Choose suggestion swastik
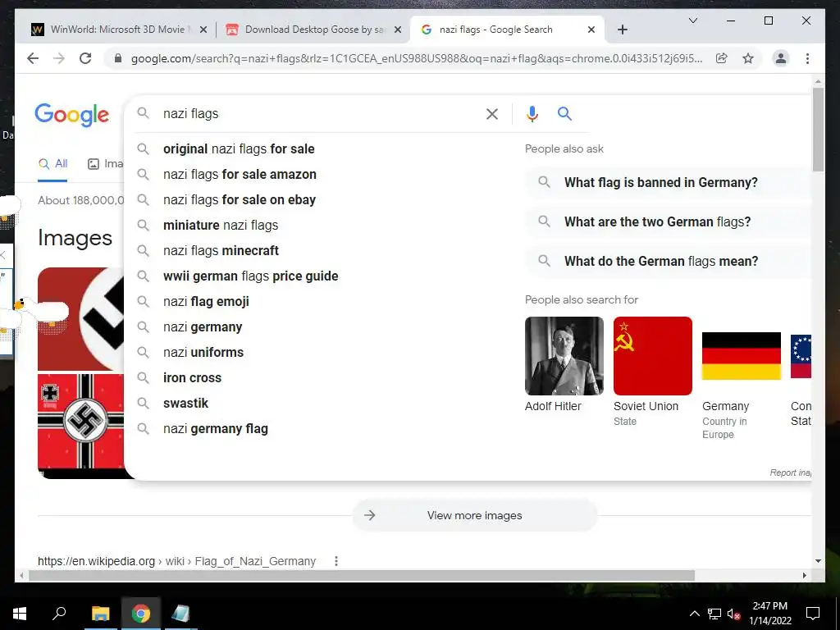Image resolution: width=840 pixels, height=630 pixels. [185, 404]
